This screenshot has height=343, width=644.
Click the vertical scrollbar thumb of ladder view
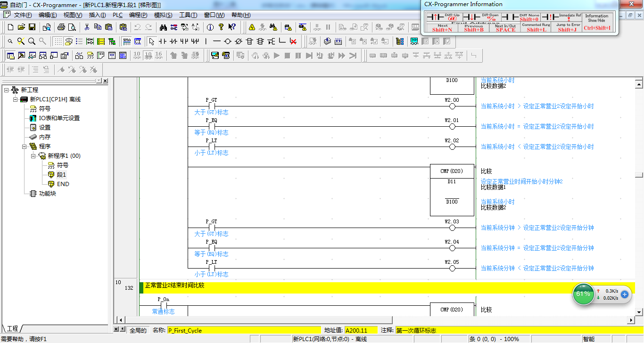click(639, 174)
